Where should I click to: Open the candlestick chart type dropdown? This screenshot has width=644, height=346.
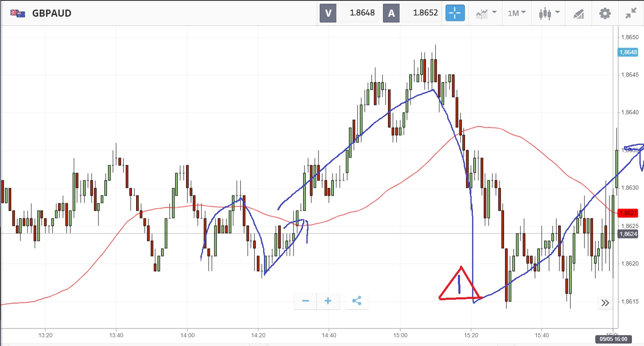pyautogui.click(x=549, y=13)
